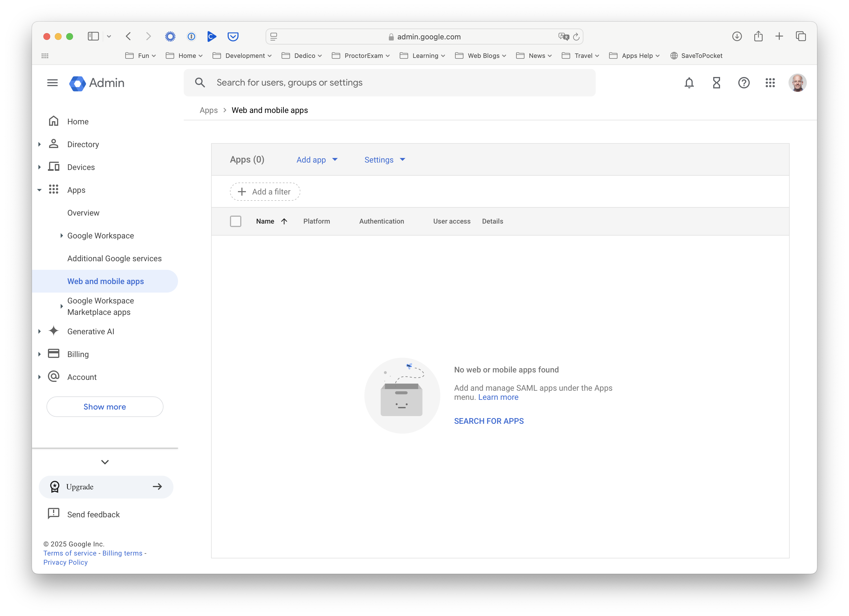Open the ProctorExam bookmarks folder
Image resolution: width=849 pixels, height=616 pixels.
(361, 56)
